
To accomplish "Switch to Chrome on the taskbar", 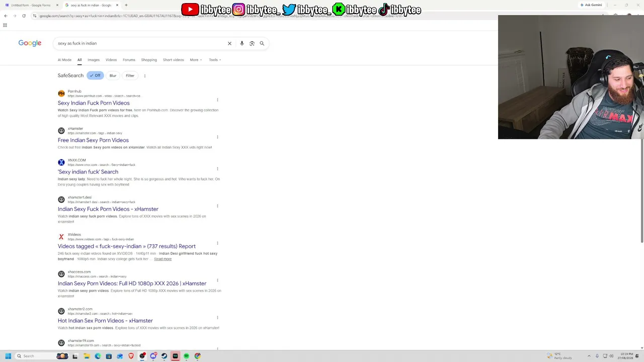I will (x=197, y=356).
